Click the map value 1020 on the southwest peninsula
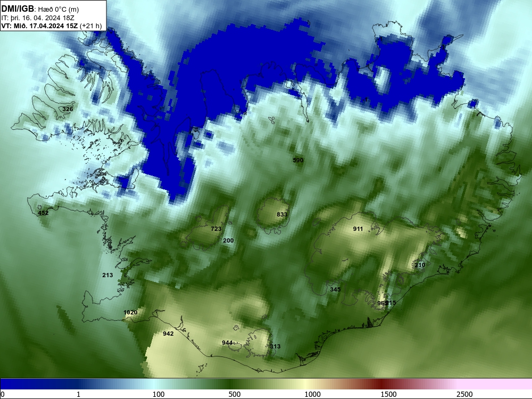532x399 pixels. (130, 312)
